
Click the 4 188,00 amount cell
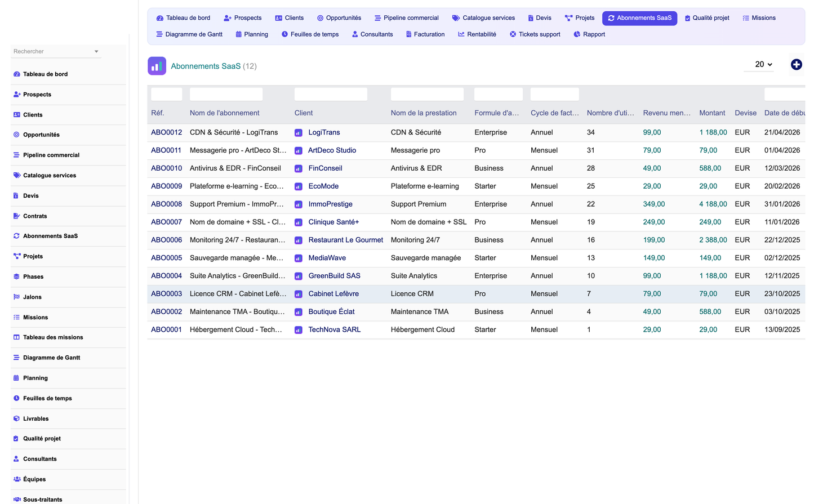tap(713, 204)
